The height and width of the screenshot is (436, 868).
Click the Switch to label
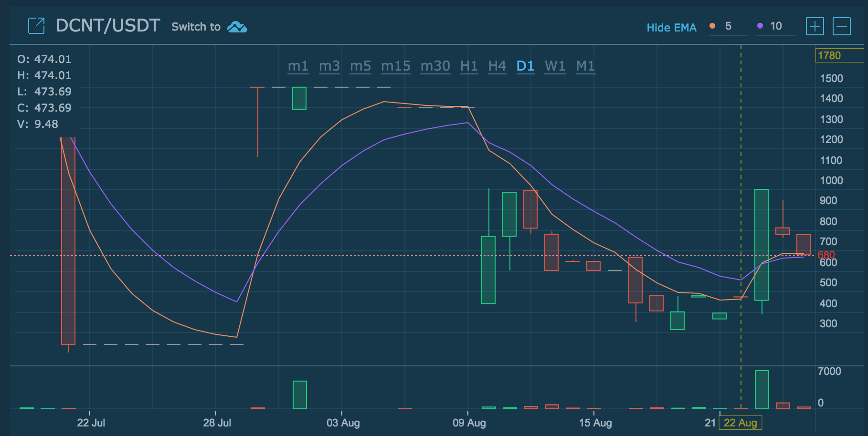196,27
